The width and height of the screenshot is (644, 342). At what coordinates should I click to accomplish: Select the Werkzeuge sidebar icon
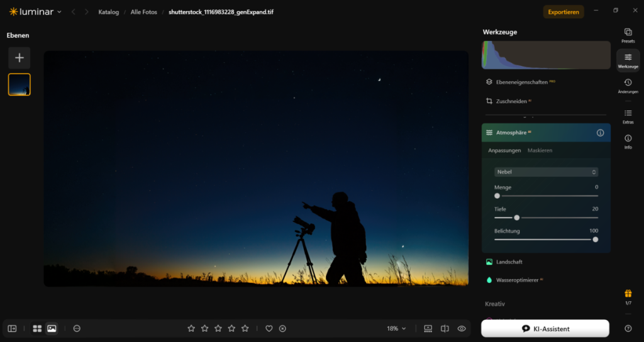[x=628, y=60]
